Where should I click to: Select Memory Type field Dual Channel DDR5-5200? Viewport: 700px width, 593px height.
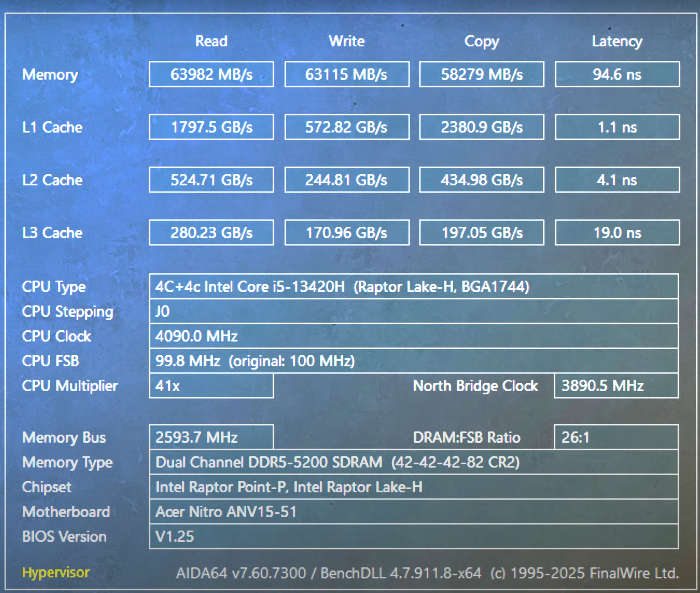(414, 462)
